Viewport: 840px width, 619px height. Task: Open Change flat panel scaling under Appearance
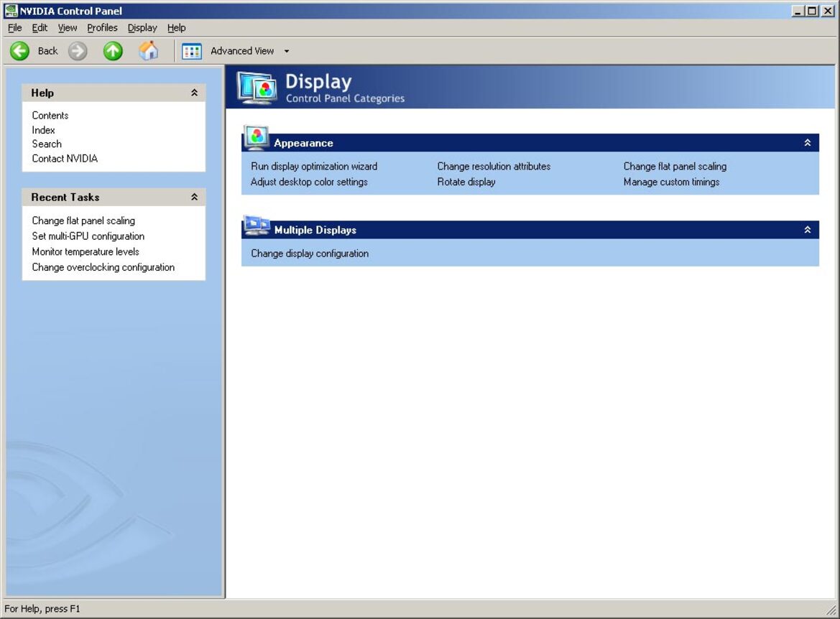(675, 167)
